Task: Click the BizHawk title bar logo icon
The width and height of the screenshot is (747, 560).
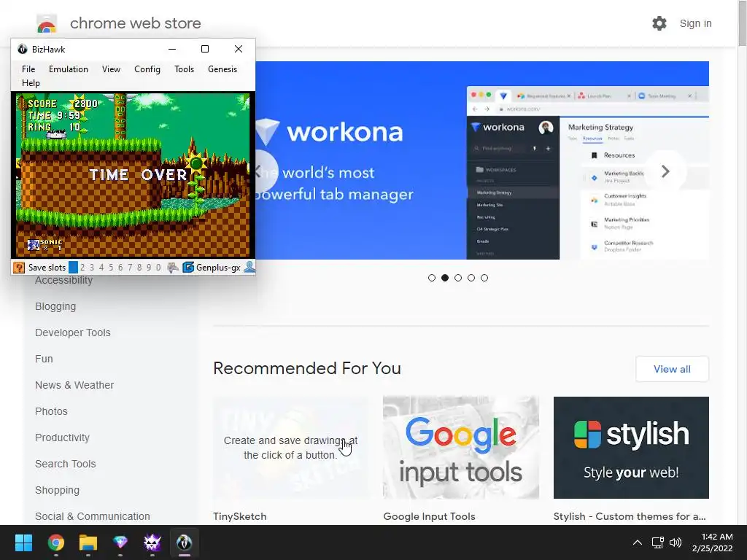Action: 23,49
